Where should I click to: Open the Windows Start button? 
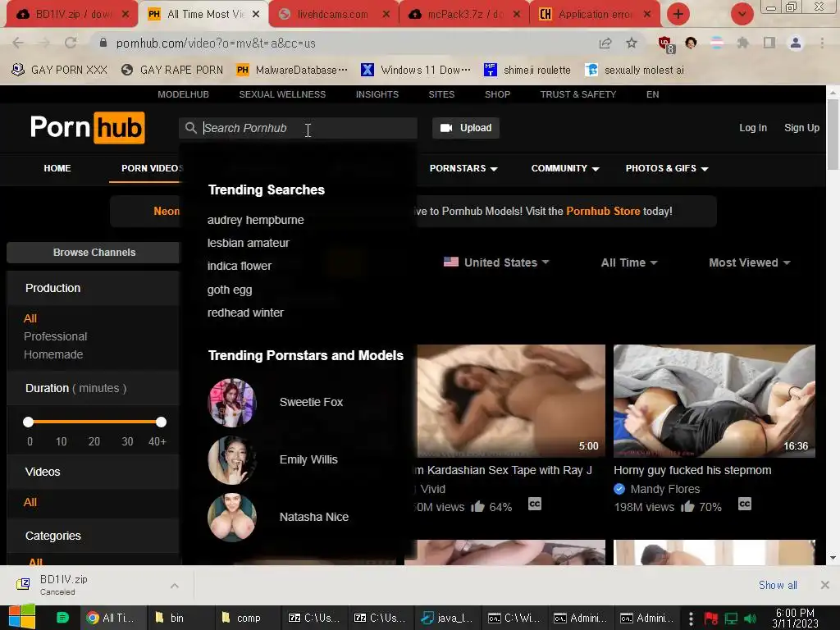point(21,617)
